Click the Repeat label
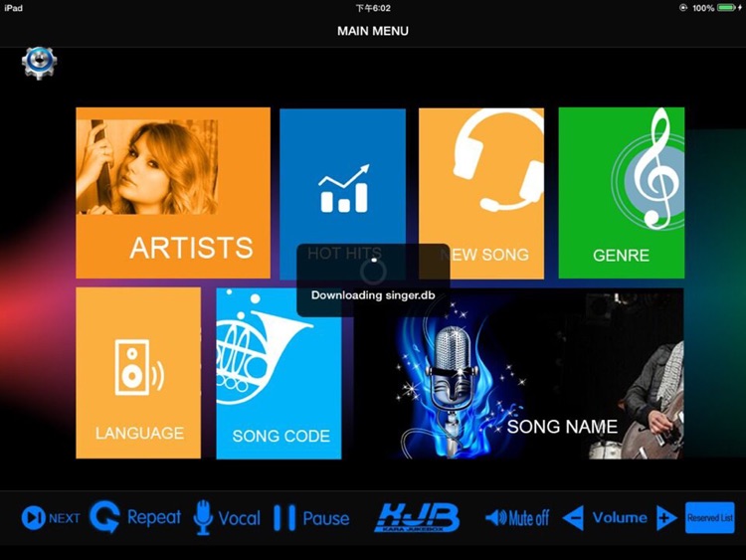 [x=154, y=517]
